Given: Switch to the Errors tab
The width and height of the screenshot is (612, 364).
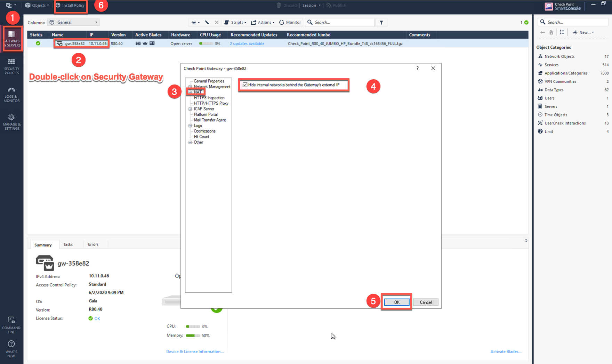Looking at the screenshot, I should [x=93, y=244].
